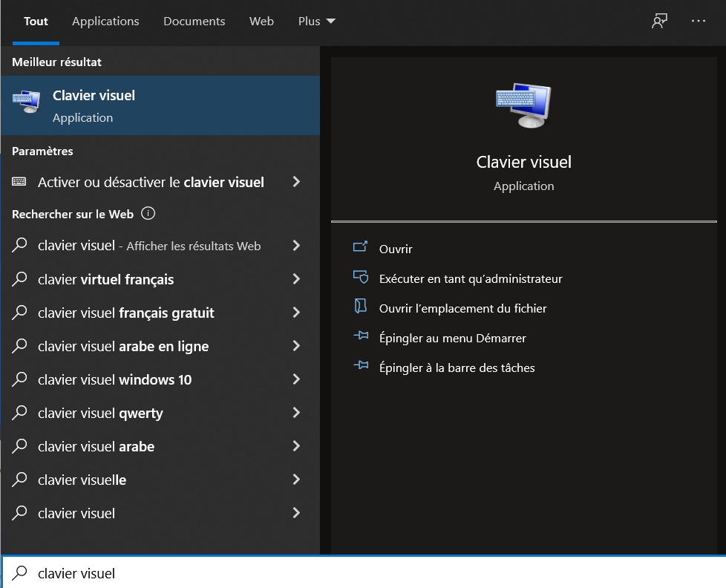Switch to the Applications tab
The image size is (726, 588).
105,22
